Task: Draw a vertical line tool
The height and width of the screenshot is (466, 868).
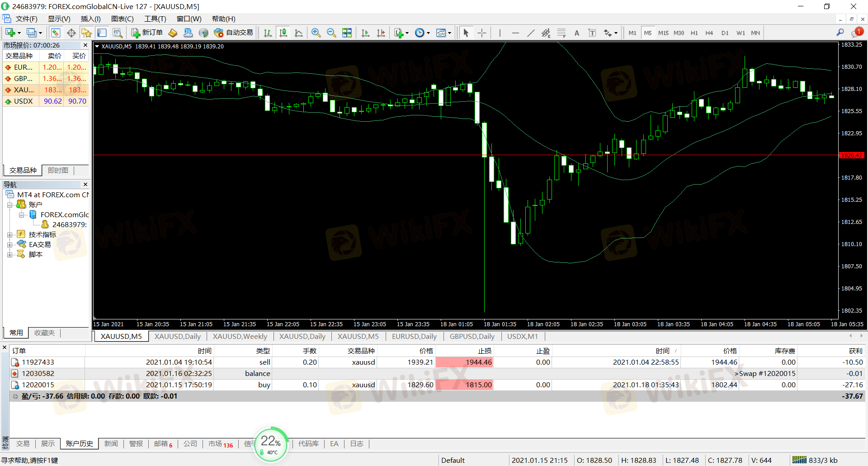Action: [500, 33]
